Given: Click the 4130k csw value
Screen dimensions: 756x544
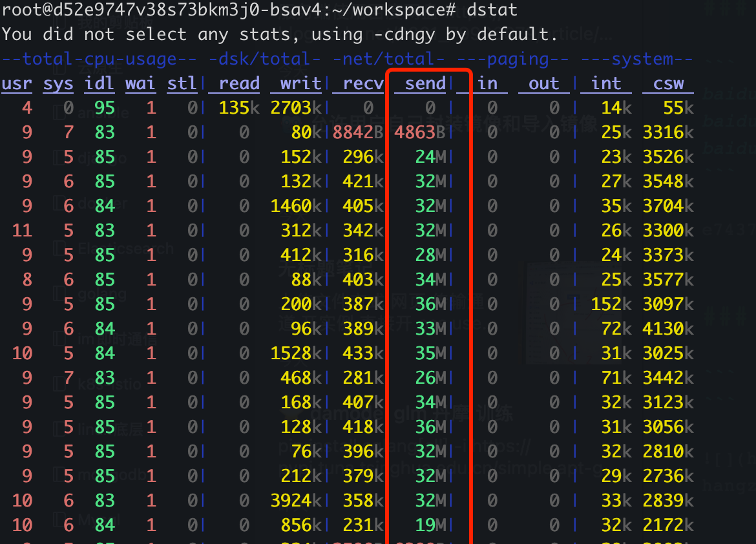Looking at the screenshot, I should pyautogui.click(x=668, y=329).
